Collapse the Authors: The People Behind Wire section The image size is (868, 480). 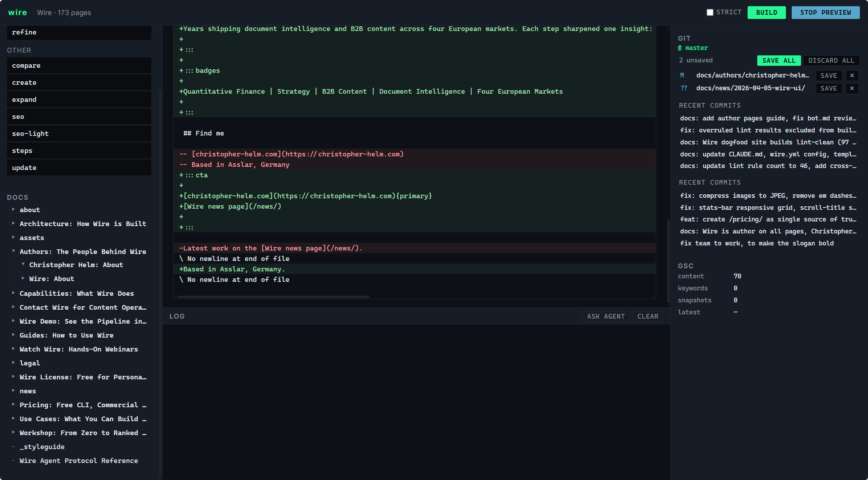pos(13,251)
